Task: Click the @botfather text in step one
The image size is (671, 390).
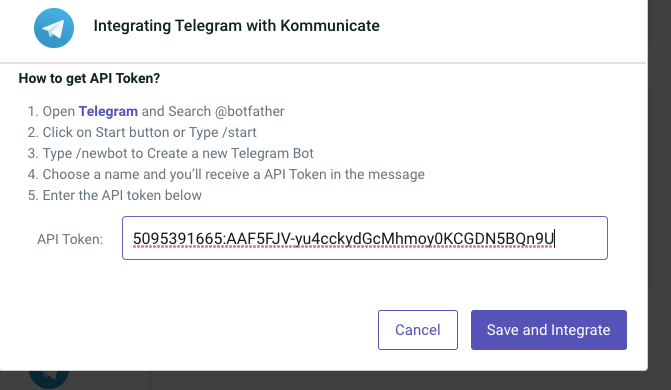Action: pyautogui.click(x=249, y=111)
